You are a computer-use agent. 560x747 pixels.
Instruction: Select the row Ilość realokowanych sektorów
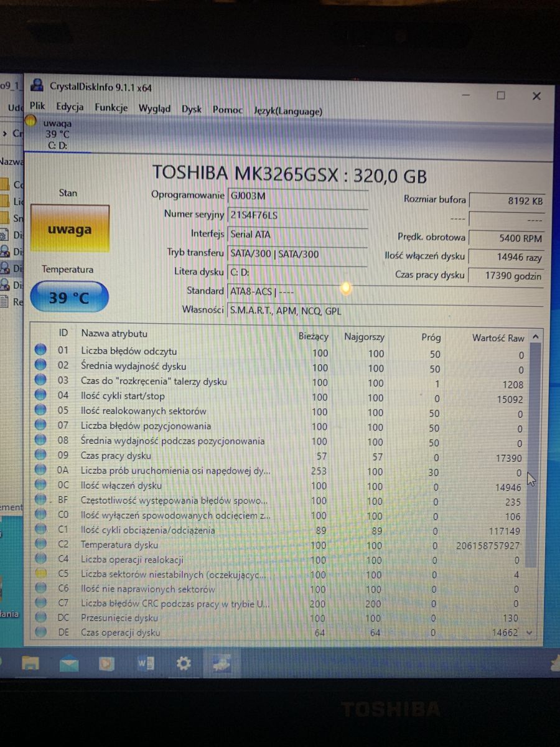tap(280, 411)
